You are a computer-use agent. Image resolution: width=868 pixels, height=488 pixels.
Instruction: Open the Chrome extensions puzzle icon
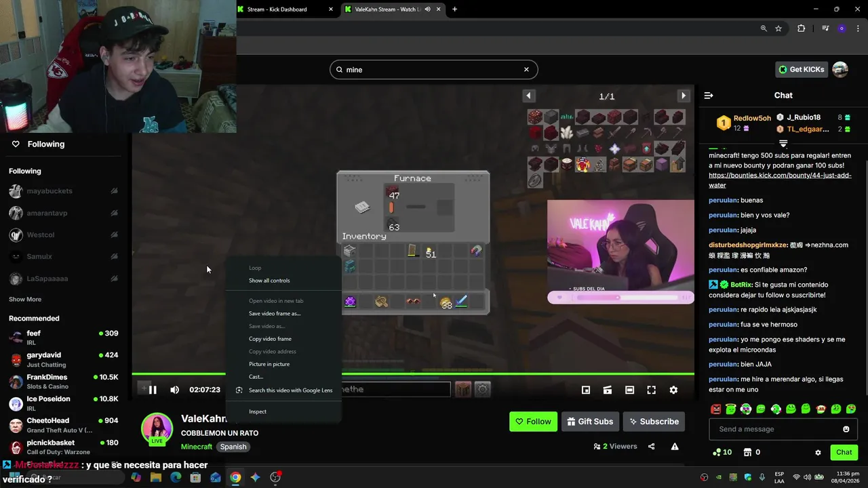(x=801, y=28)
